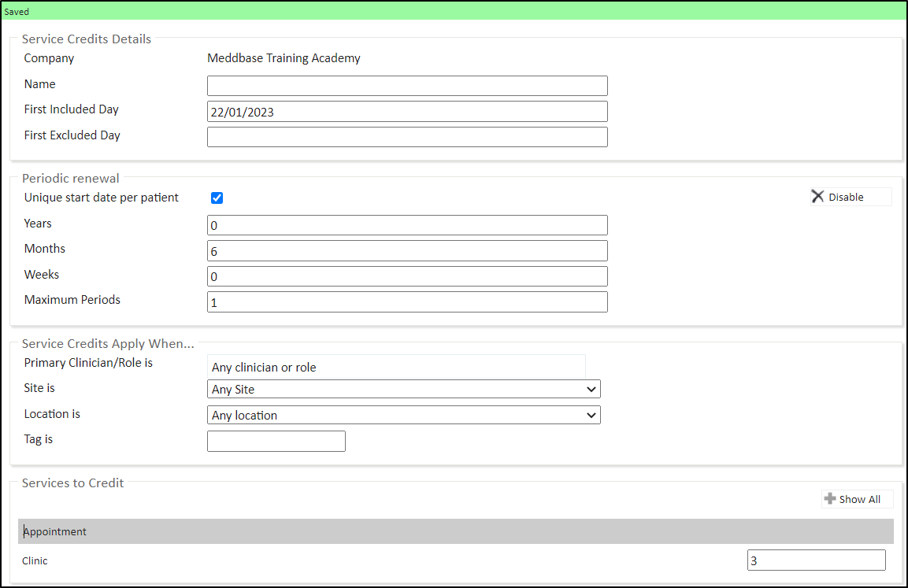Viewport: 908px width, 588px height.
Task: Click the X icon on Disable button
Action: pyautogui.click(x=817, y=197)
